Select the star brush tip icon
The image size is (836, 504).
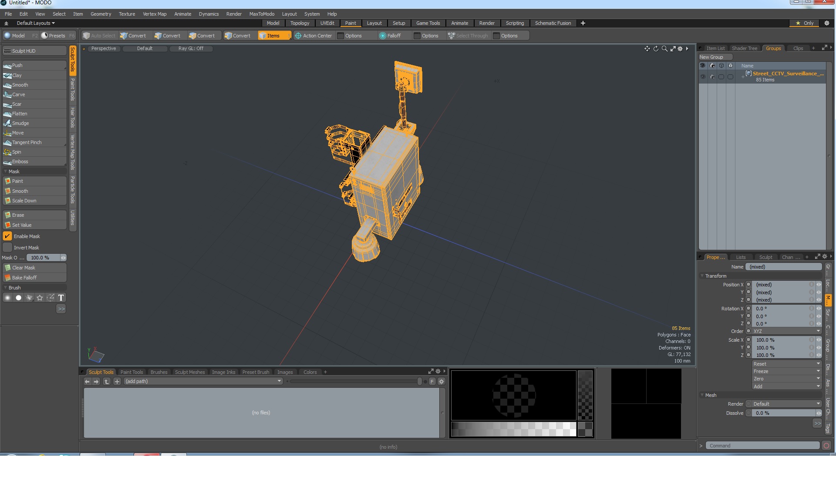(x=40, y=298)
